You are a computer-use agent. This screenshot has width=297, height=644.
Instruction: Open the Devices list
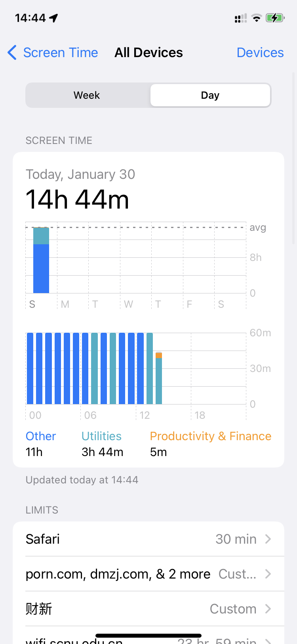260,52
